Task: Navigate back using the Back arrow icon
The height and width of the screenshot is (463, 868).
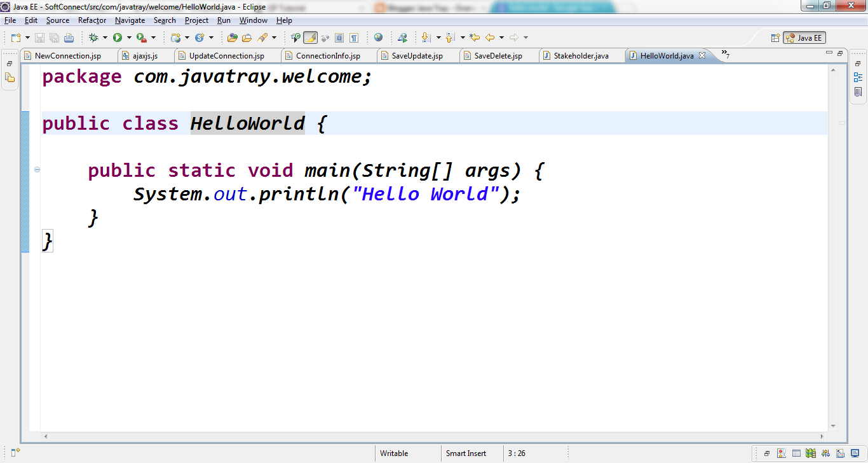Action: (490, 37)
